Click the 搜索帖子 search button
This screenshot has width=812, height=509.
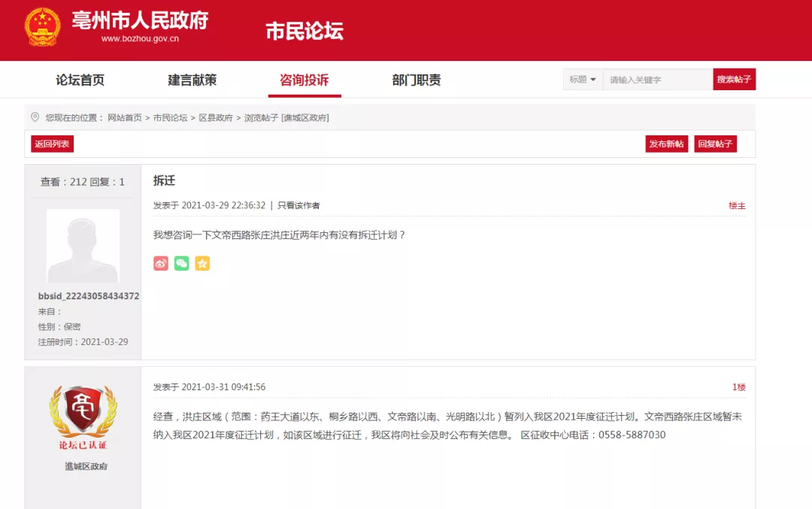click(x=734, y=79)
